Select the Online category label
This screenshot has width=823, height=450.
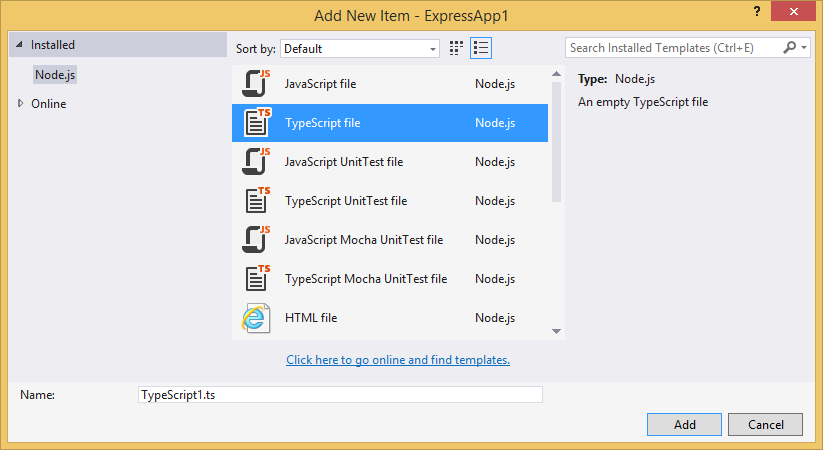(x=48, y=103)
